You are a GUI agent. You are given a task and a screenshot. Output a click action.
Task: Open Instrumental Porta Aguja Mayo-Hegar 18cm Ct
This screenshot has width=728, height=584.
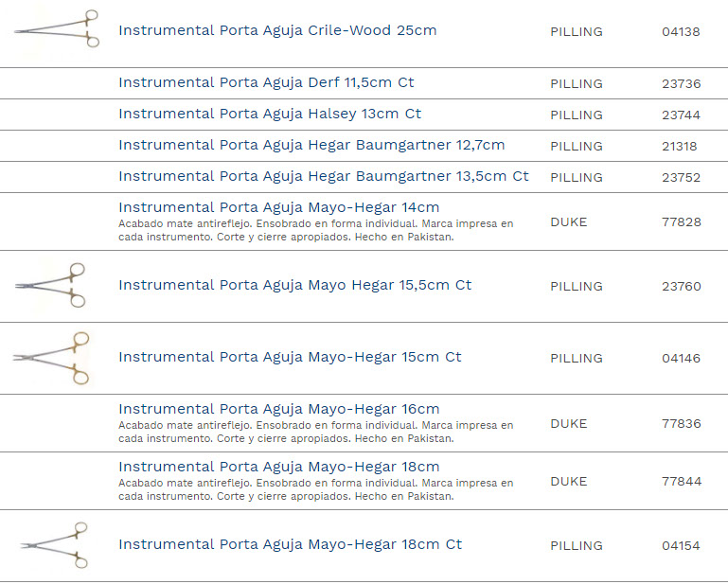click(290, 544)
